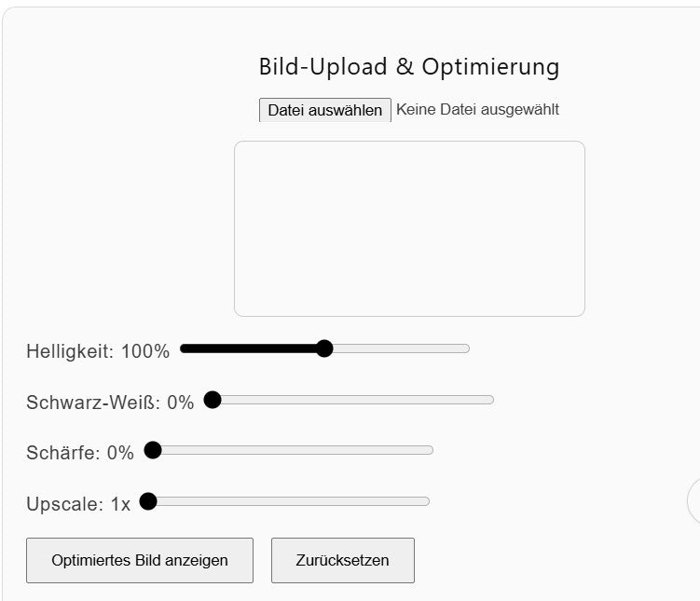
Task: Click the "Schärfe: 0%" label
Action: 80,453
